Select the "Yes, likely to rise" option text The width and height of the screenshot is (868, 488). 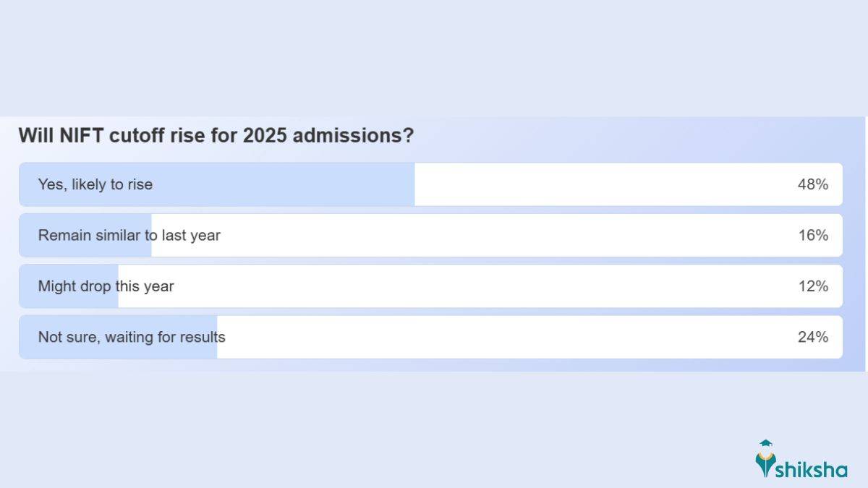(95, 184)
